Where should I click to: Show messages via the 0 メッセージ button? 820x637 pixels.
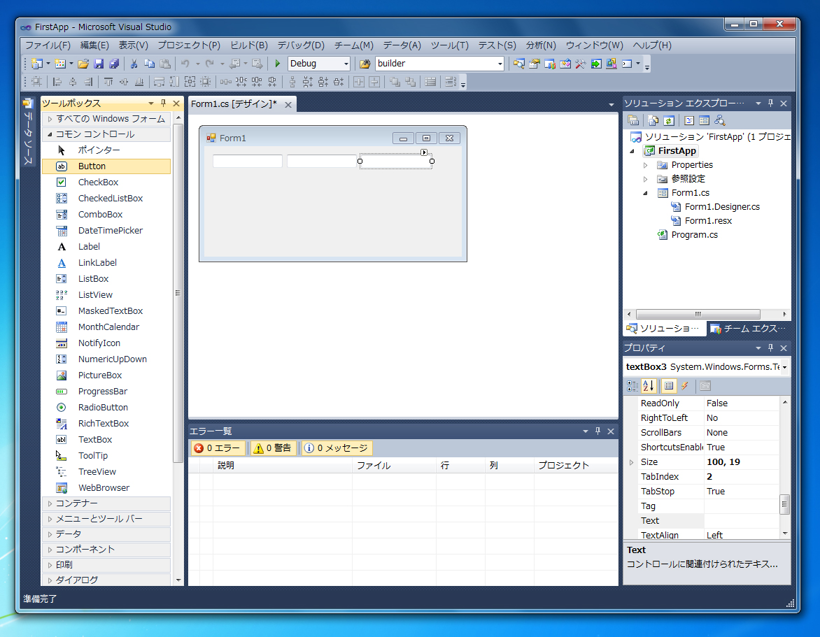click(x=335, y=448)
